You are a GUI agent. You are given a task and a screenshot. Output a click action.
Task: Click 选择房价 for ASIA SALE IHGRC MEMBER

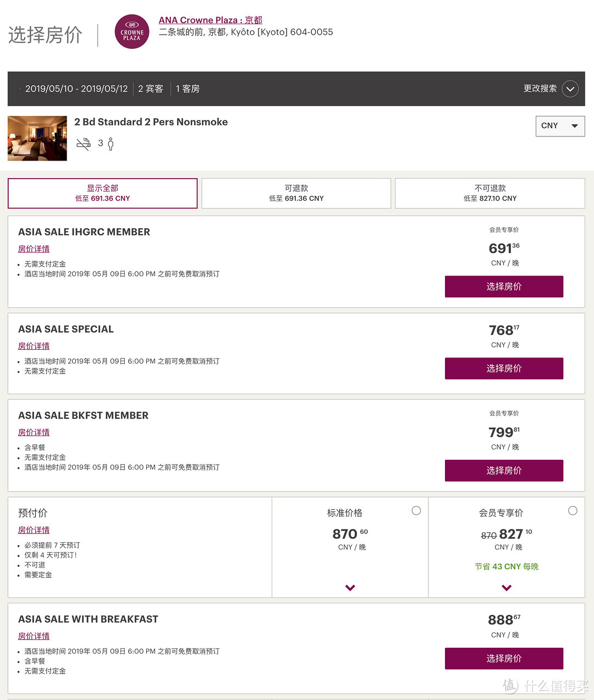click(x=504, y=286)
